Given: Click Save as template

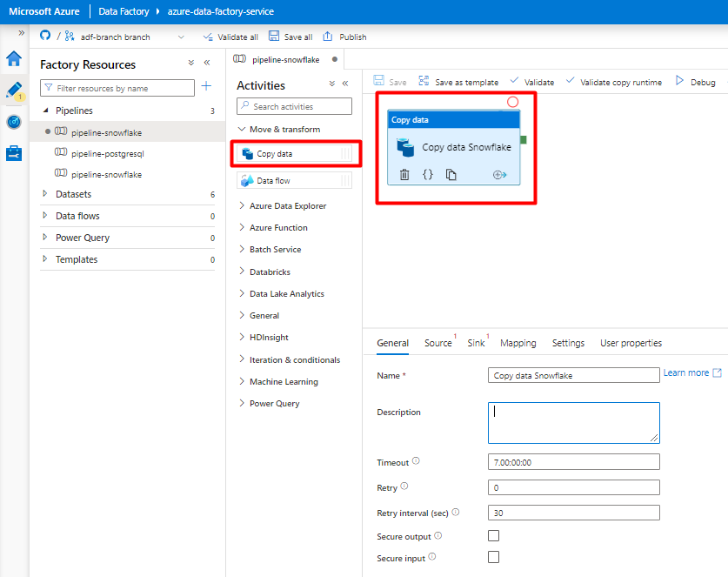Looking at the screenshot, I should [458, 82].
